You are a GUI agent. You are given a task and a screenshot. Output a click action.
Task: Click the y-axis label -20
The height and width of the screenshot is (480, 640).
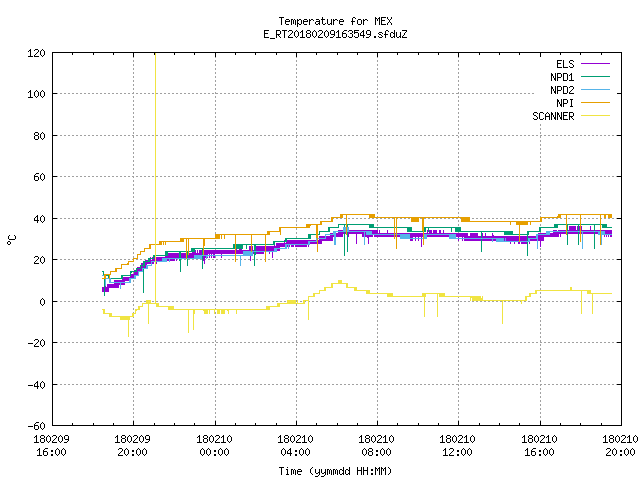click(x=36, y=343)
